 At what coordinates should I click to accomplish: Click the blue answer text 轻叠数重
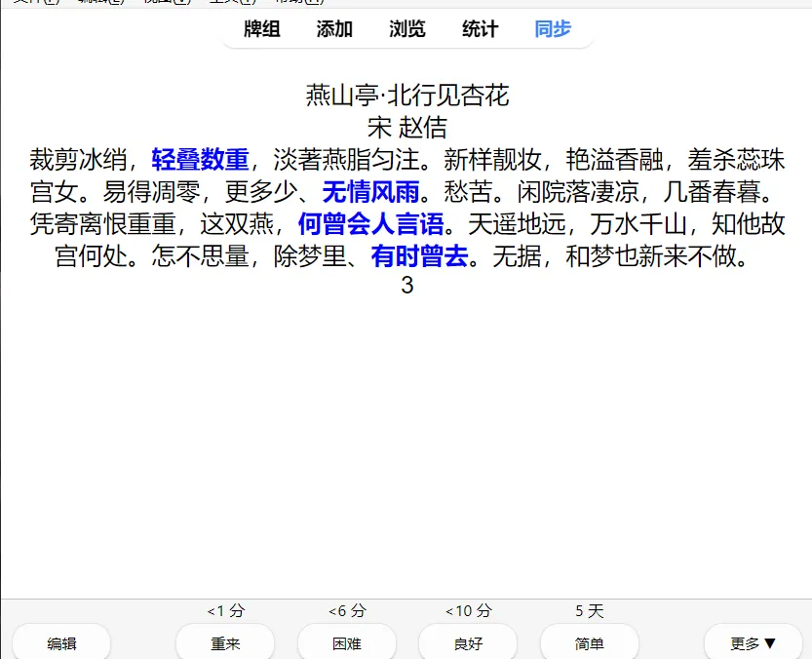(x=200, y=159)
